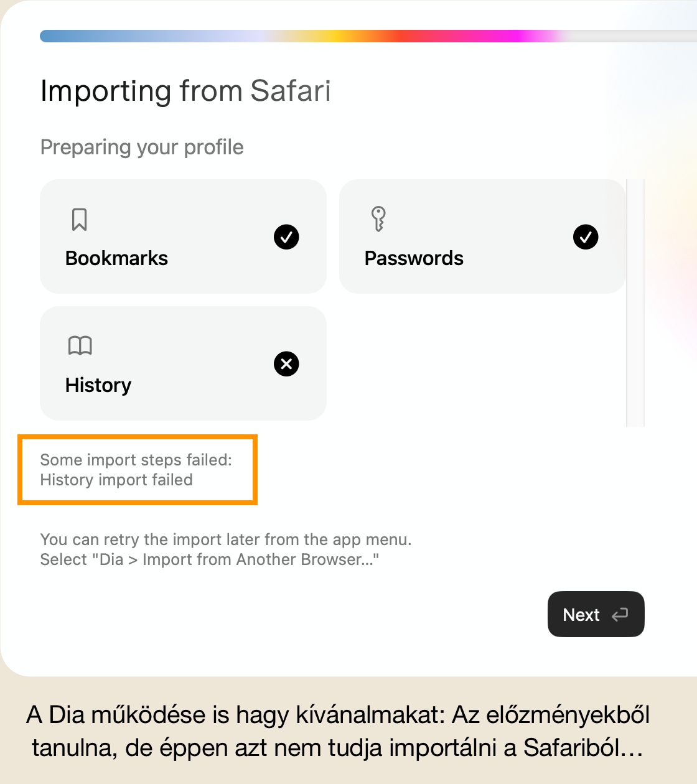Select the Passwords card label
Screen dimensions: 697x784
(x=414, y=258)
